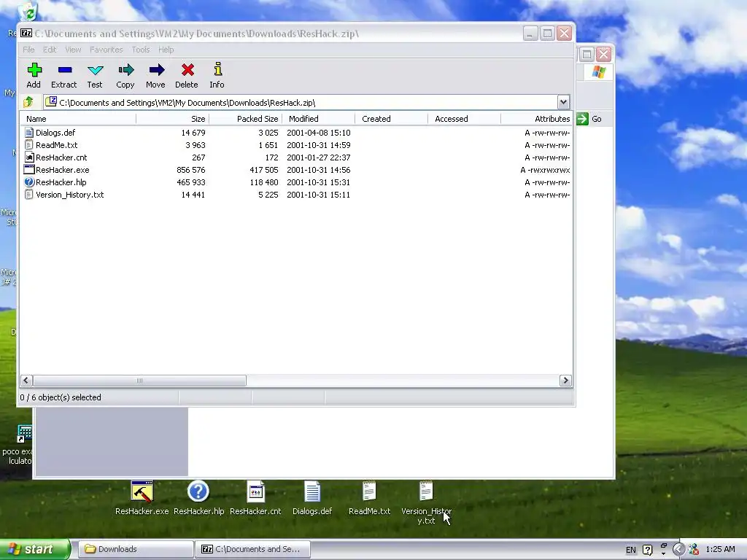Sort by the Size column header
The height and width of the screenshot is (560, 747).
172,119
